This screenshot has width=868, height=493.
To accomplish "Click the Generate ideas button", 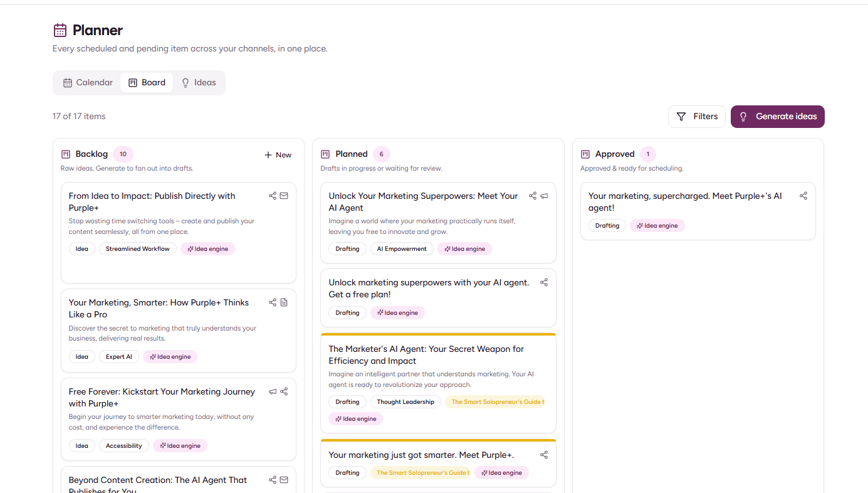I will (x=778, y=117).
